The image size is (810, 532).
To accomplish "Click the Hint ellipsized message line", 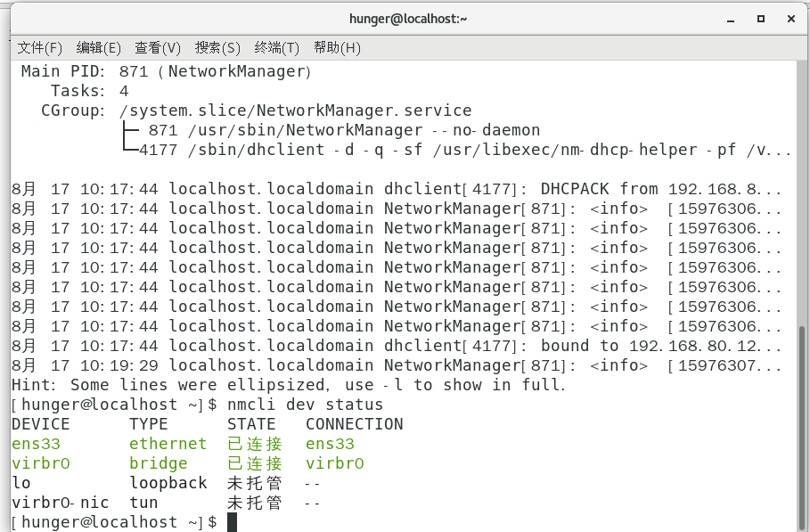I will coord(285,384).
